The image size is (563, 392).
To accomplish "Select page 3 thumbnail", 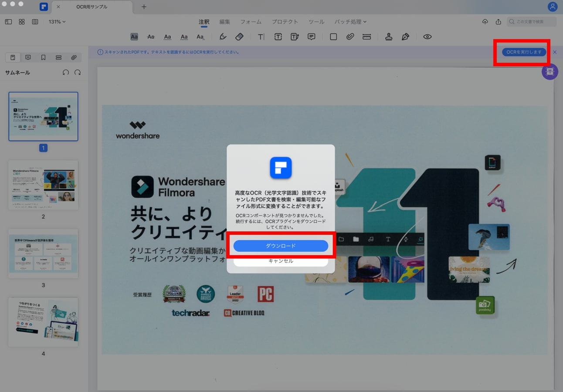I will 43,253.
